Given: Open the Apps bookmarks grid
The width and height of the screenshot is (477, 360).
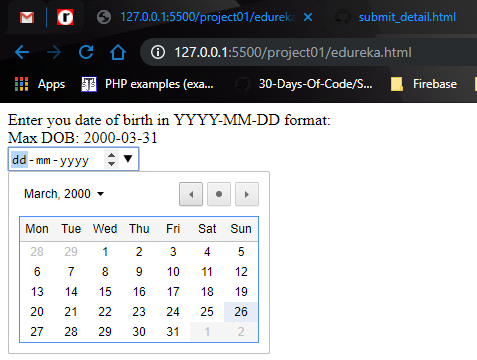Looking at the screenshot, I should 40,84.
